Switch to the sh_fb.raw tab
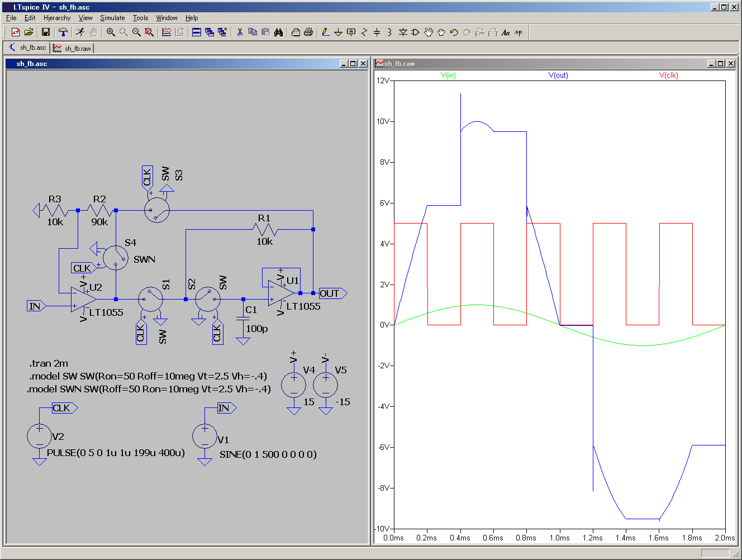The image size is (742, 560). (73, 49)
